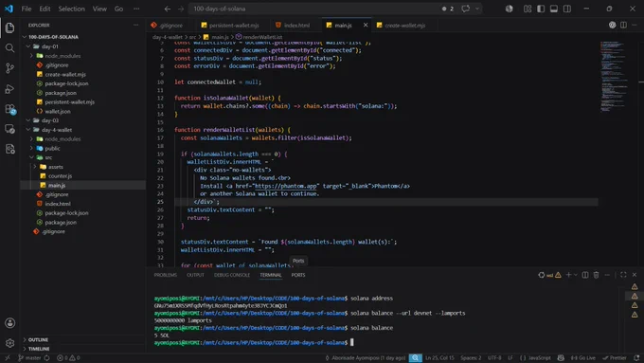The image size is (644, 363).
Task: Switch to the Debug Console tab
Action: click(x=232, y=275)
